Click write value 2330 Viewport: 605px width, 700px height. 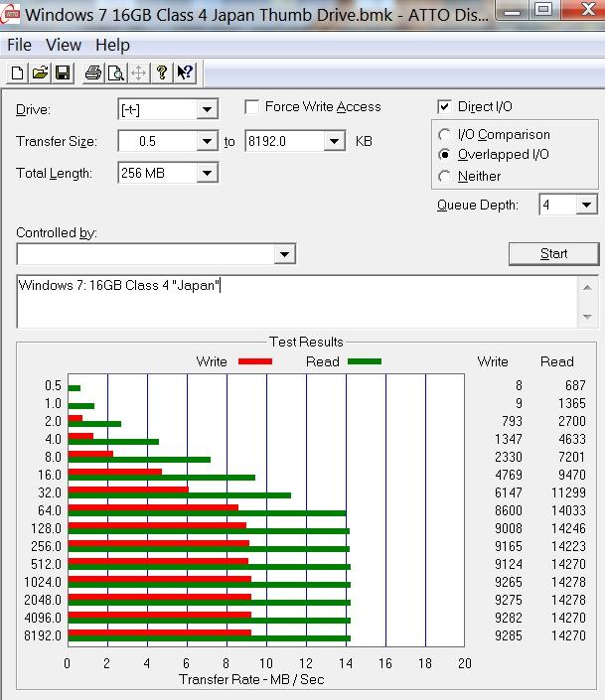tap(509, 457)
